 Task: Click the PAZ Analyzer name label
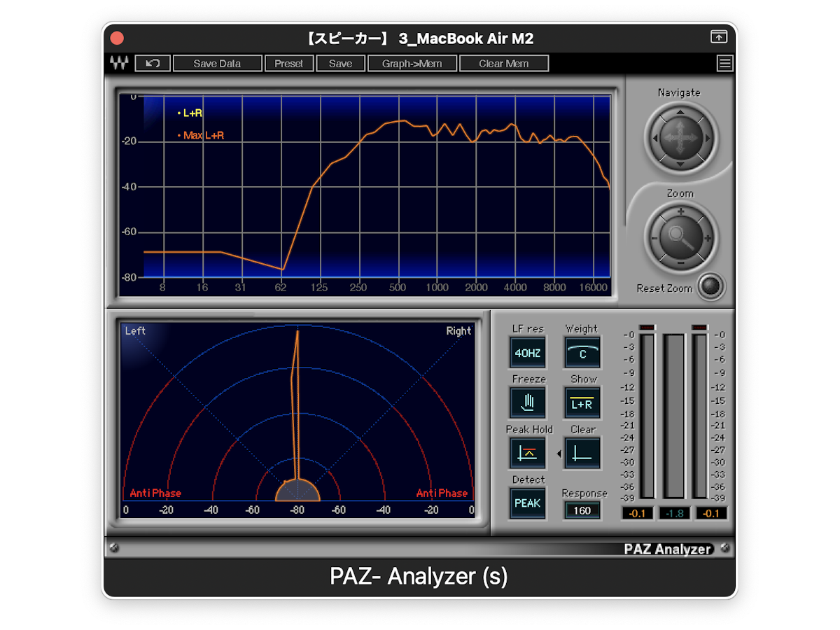pyautogui.click(x=668, y=549)
